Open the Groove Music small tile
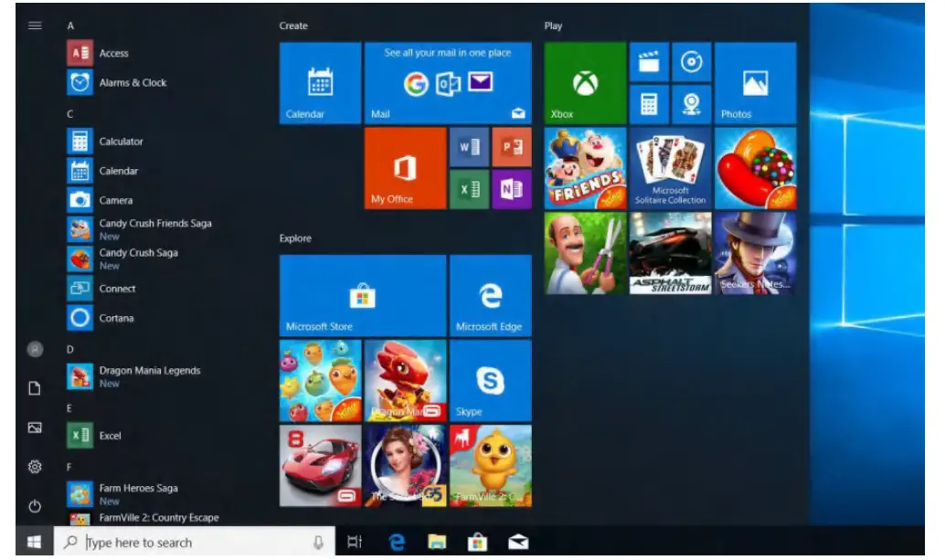945x560 pixels. [691, 62]
